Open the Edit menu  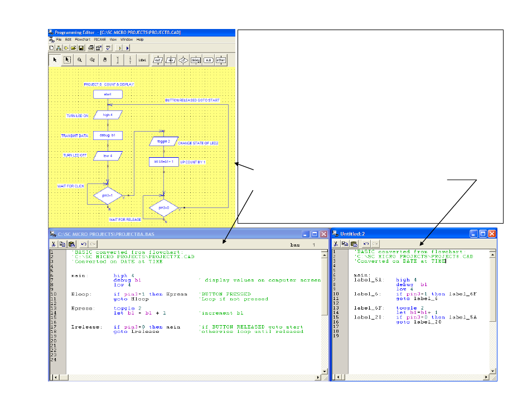click(x=68, y=40)
